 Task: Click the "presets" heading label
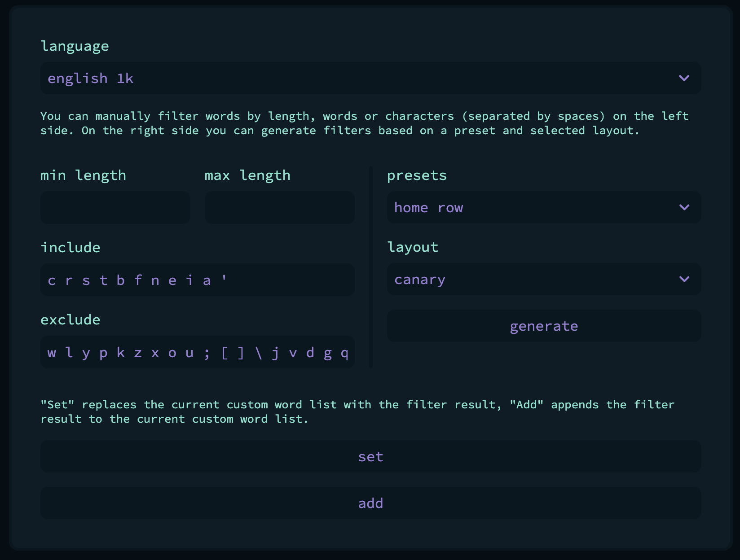pyautogui.click(x=417, y=175)
